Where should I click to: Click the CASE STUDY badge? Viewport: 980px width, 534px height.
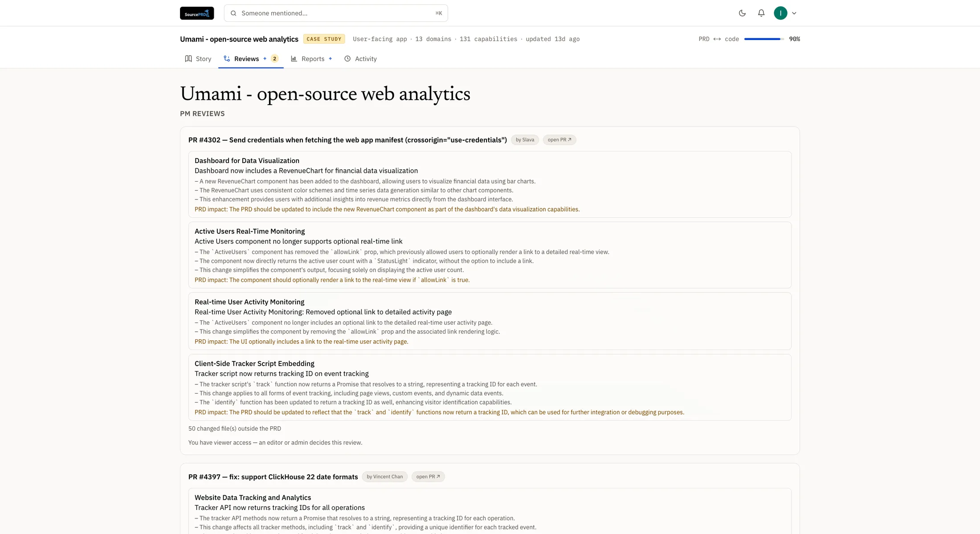pyautogui.click(x=324, y=39)
